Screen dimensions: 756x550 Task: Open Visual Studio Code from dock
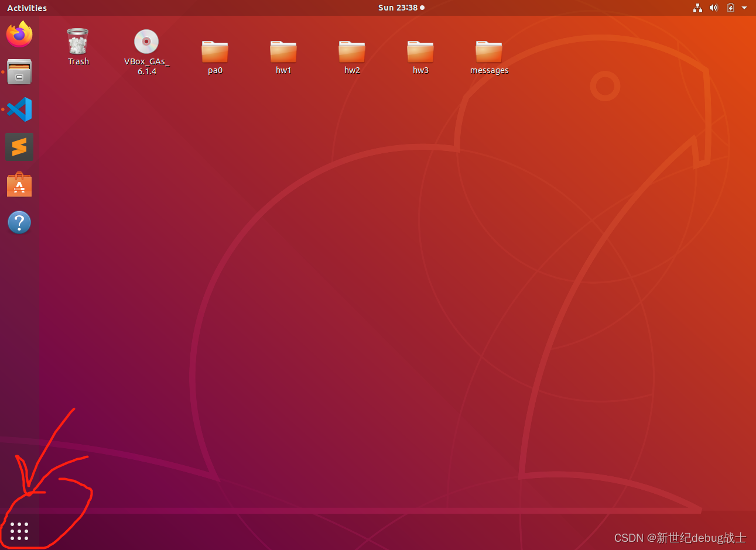tap(19, 109)
